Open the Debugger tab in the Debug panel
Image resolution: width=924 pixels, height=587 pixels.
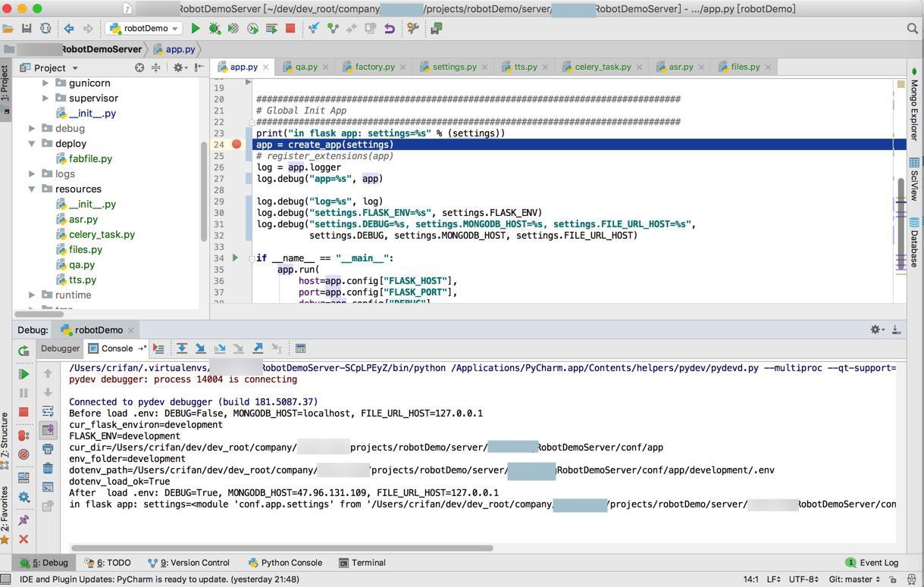tap(60, 348)
